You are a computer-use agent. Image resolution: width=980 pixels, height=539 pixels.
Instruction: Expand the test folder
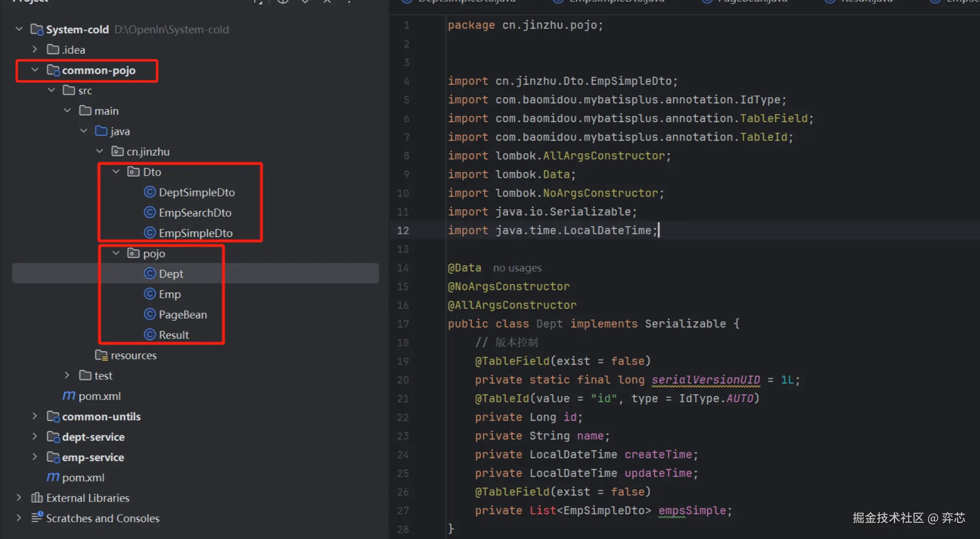(x=67, y=375)
